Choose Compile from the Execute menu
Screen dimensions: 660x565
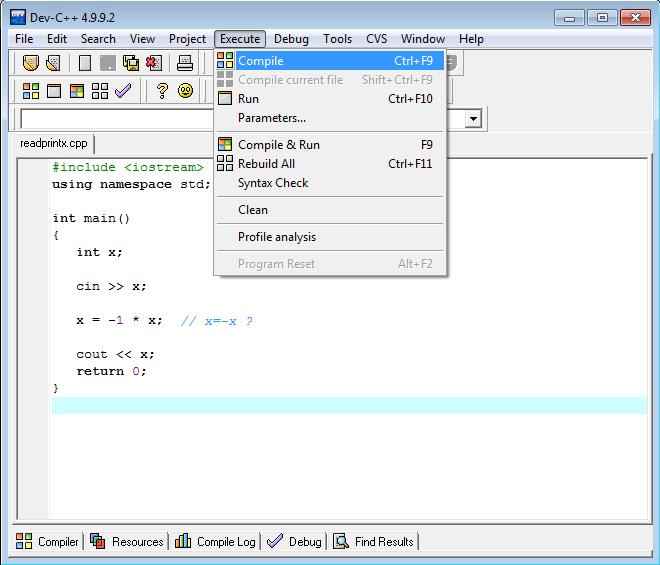[330, 61]
